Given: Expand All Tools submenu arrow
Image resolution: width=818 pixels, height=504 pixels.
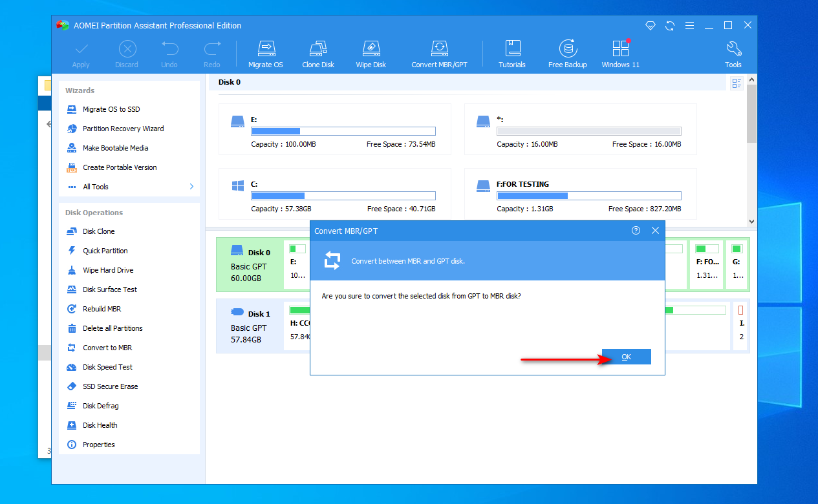Looking at the screenshot, I should 191,187.
